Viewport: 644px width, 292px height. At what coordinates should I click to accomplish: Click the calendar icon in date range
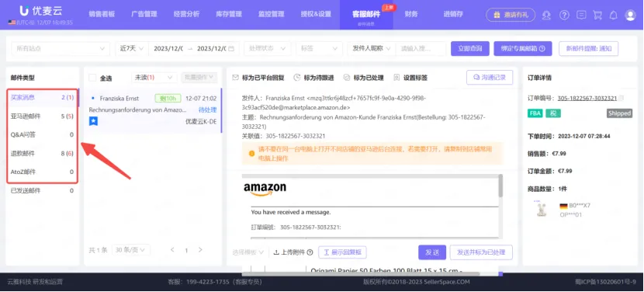pyautogui.click(x=230, y=48)
